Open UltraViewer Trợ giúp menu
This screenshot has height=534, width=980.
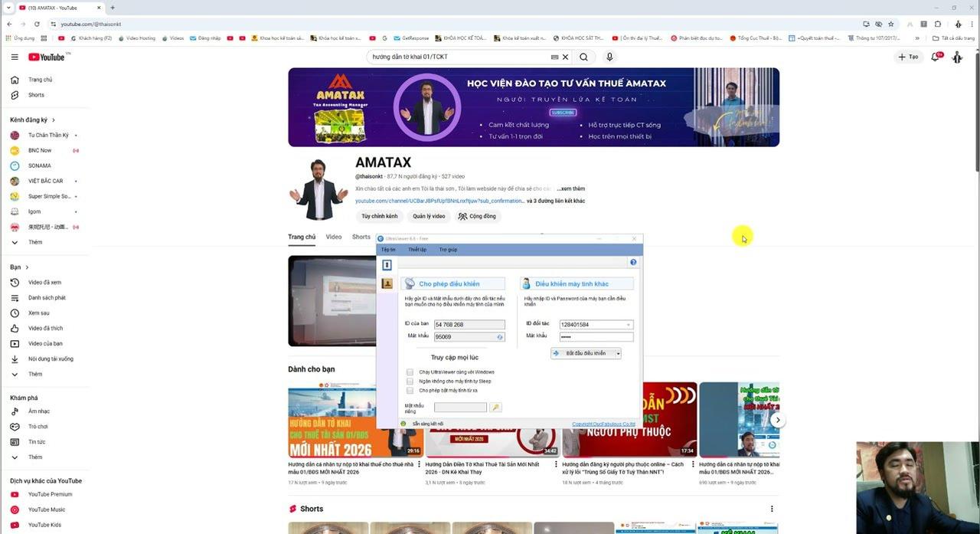pos(448,250)
